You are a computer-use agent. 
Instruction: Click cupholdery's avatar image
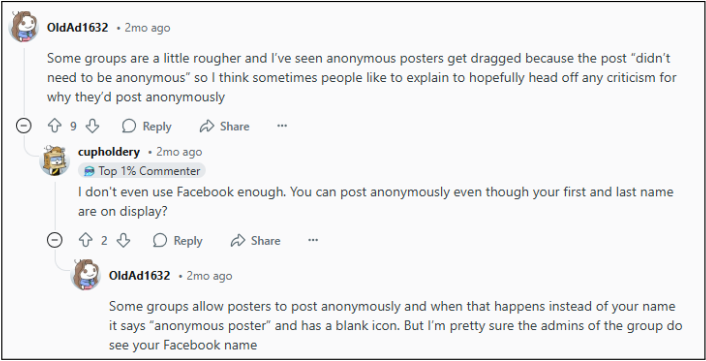click(55, 160)
